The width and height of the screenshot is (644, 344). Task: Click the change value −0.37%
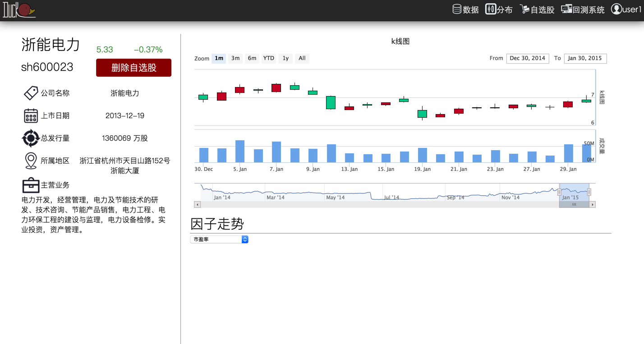point(148,50)
